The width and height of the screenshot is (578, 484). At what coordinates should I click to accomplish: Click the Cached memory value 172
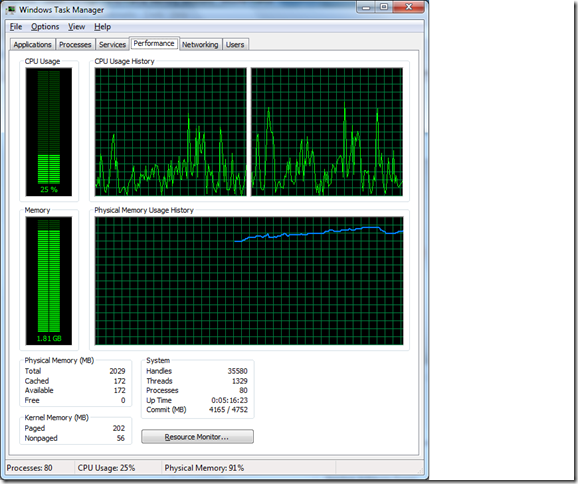click(119, 381)
